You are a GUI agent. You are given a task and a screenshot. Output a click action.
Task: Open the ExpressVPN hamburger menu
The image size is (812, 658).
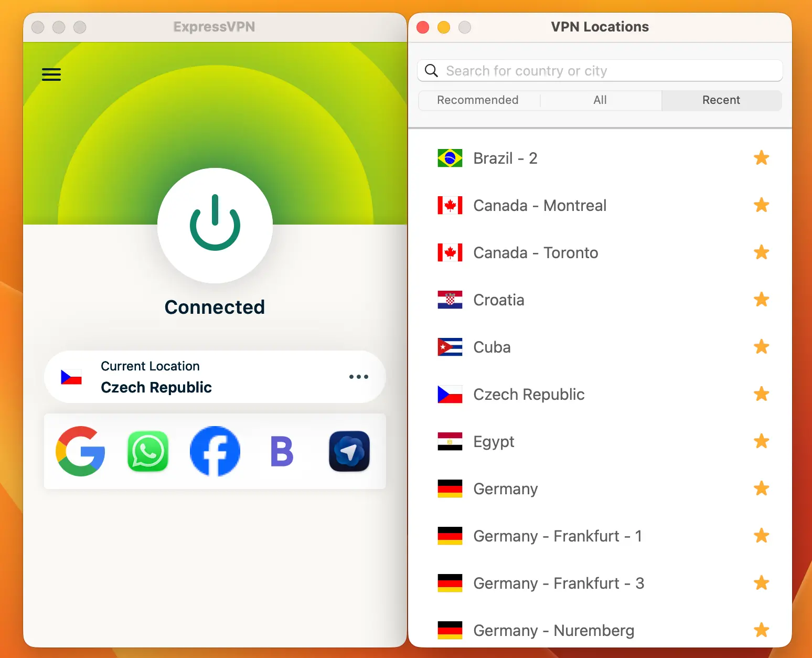click(x=51, y=75)
